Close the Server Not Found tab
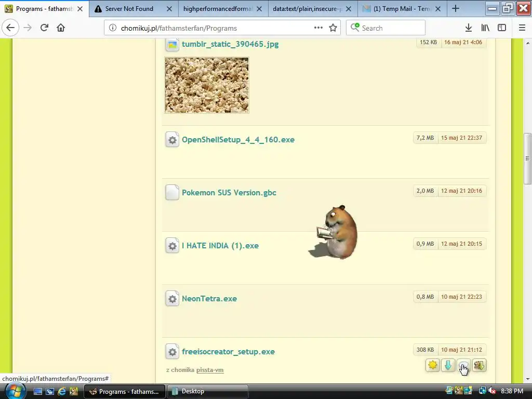 (x=169, y=9)
